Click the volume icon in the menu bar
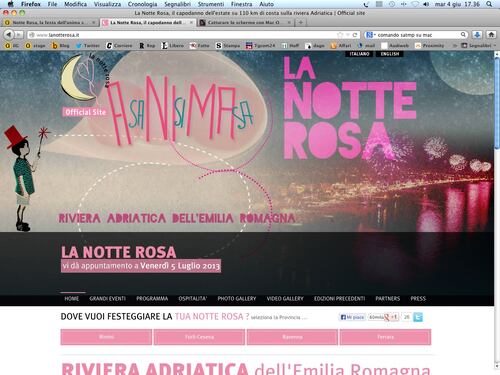The height and width of the screenshot is (375, 500). (426, 4)
